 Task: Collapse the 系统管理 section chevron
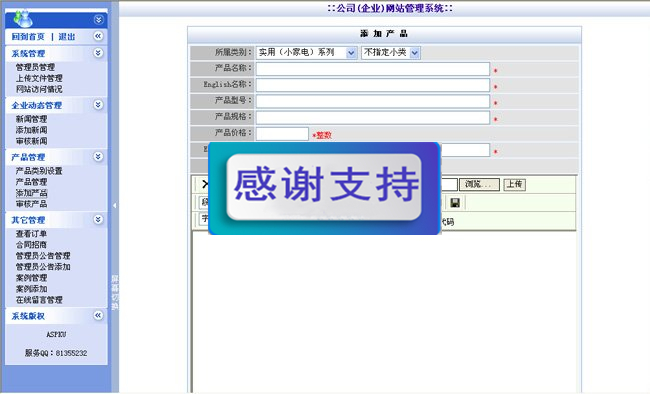click(98, 53)
